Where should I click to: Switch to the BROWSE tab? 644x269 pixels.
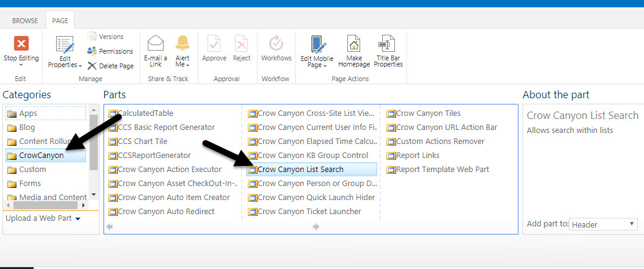pyautogui.click(x=25, y=21)
